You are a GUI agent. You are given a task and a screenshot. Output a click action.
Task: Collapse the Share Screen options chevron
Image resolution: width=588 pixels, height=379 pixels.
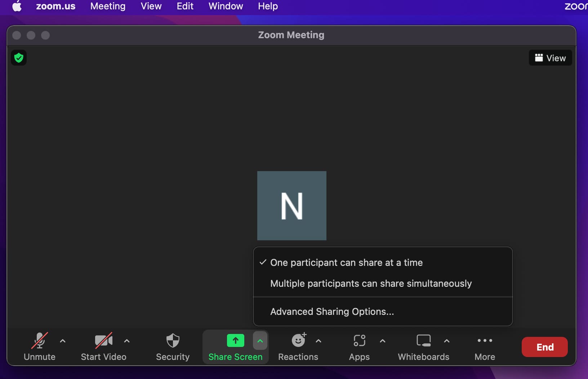click(260, 341)
